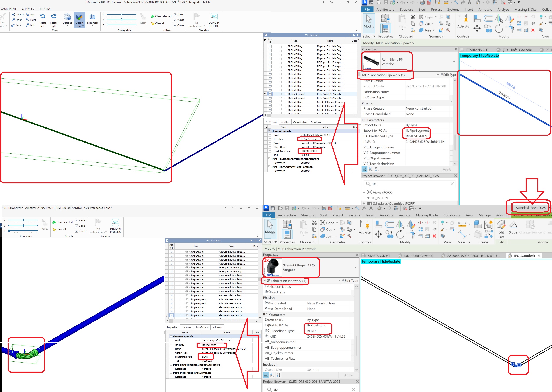The image size is (552, 392).
Task: Adjust the X storey slide slider in top window
Action: coord(122,14)
